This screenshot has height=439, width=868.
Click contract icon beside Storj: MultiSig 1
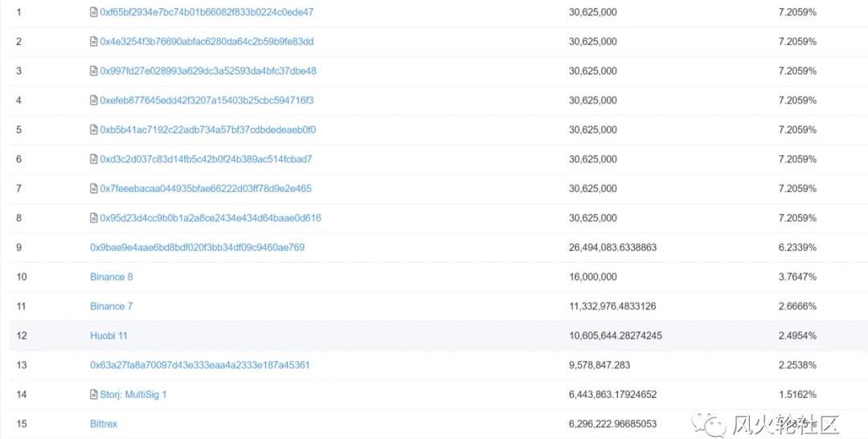pyautogui.click(x=93, y=395)
